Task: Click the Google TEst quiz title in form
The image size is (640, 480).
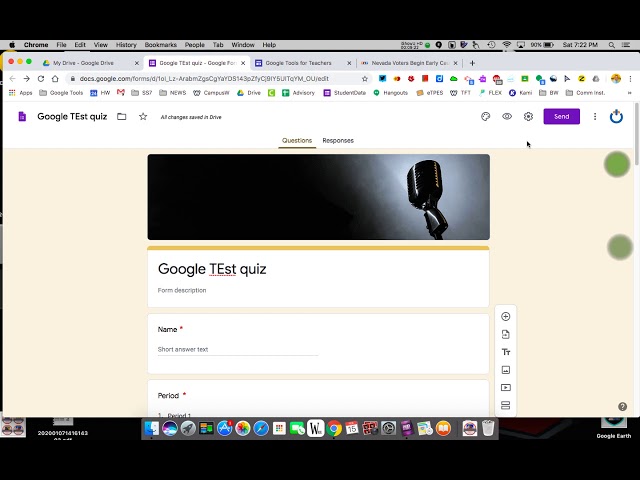Action: click(x=212, y=269)
